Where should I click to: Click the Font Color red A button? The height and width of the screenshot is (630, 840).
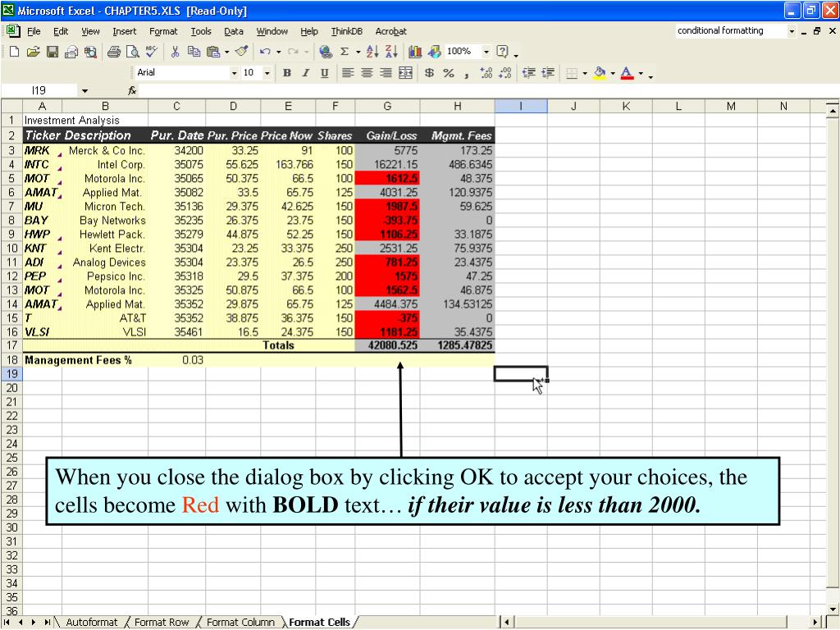tap(627, 73)
